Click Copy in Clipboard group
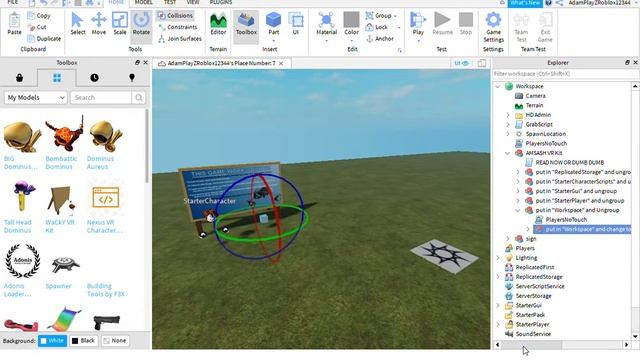The width and height of the screenshot is (640, 360). (39, 16)
